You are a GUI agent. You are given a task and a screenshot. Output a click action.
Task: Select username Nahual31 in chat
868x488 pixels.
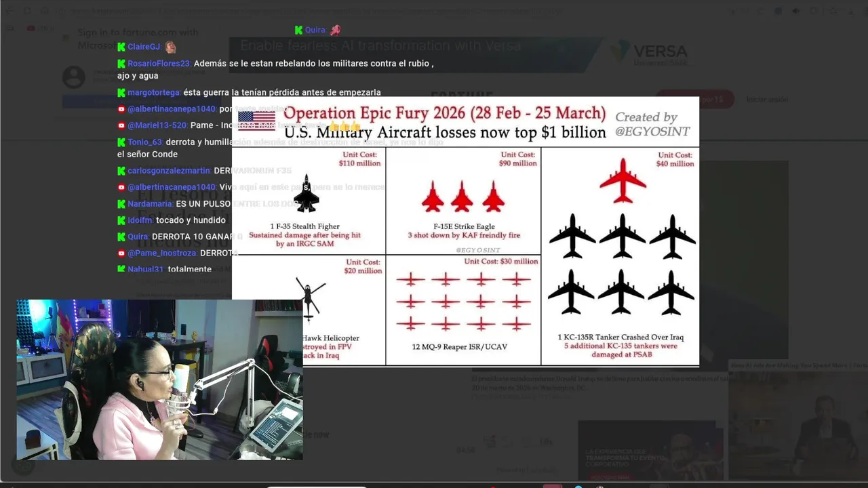point(146,269)
